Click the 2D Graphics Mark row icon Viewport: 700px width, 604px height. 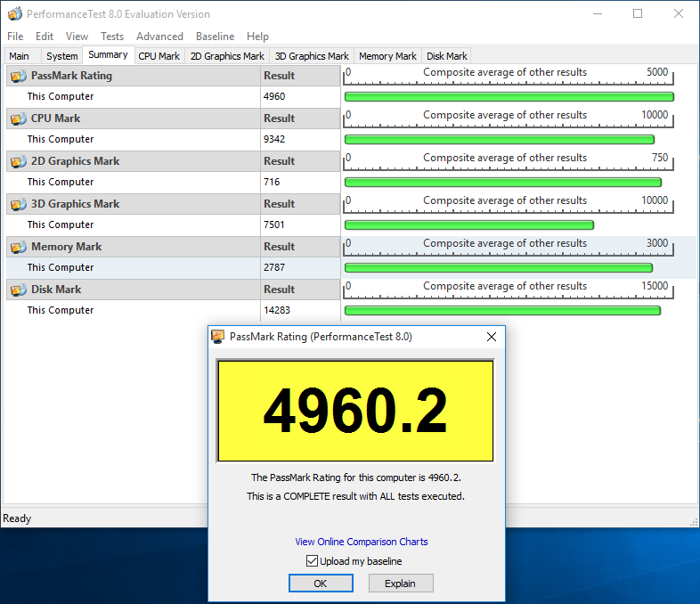(x=19, y=161)
